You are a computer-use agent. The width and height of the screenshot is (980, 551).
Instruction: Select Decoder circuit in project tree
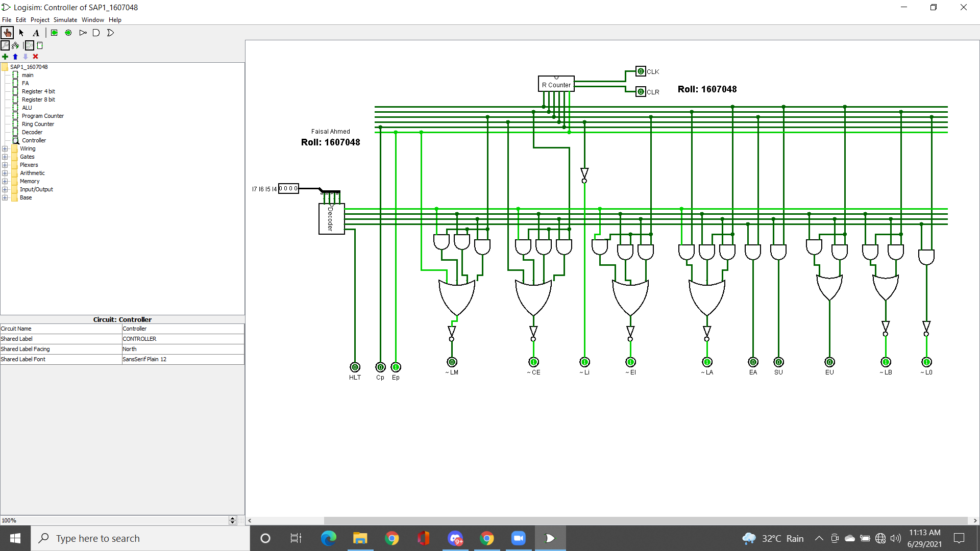point(32,132)
